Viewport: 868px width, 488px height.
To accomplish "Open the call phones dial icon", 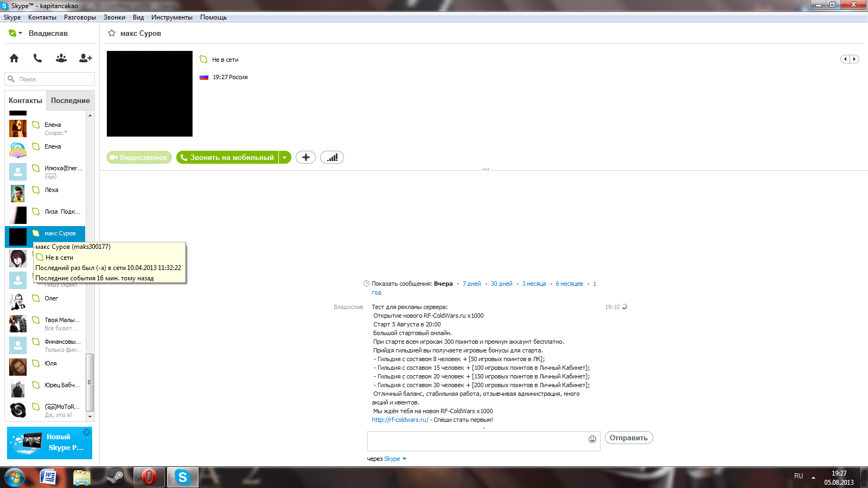I will pyautogui.click(x=37, y=58).
